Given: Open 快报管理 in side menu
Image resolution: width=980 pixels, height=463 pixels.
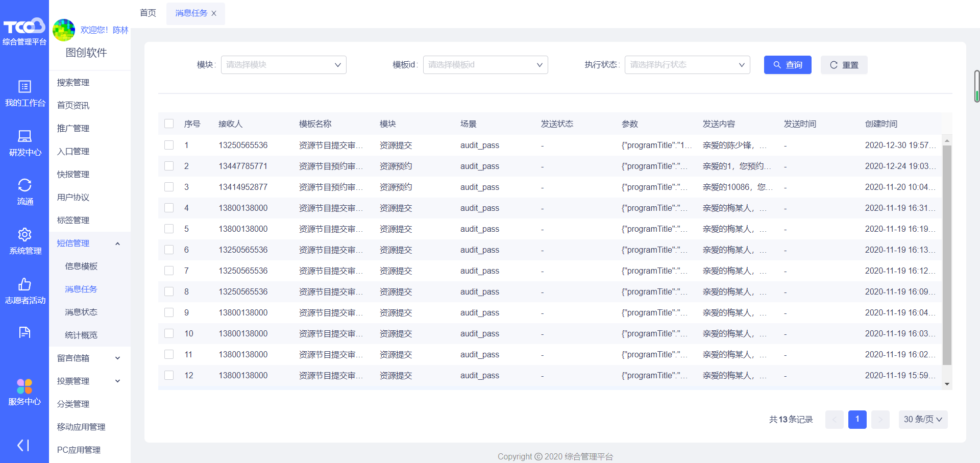Looking at the screenshot, I should click(73, 175).
